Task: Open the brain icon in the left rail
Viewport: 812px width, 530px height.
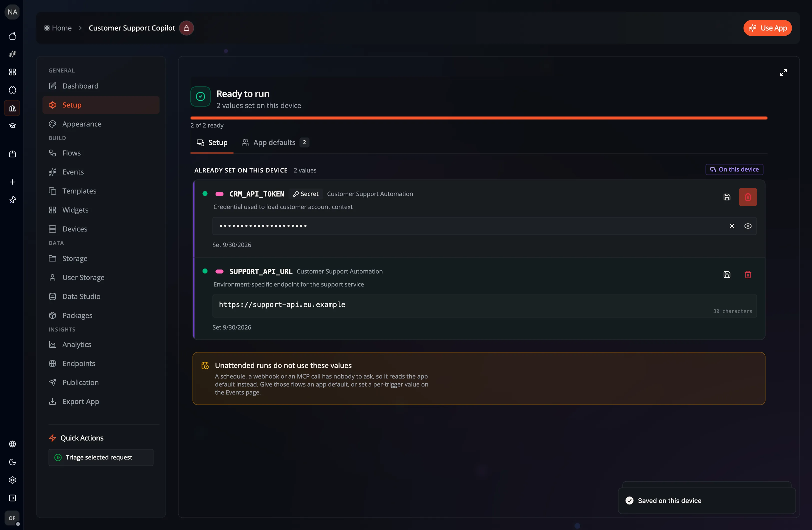Action: point(12,90)
